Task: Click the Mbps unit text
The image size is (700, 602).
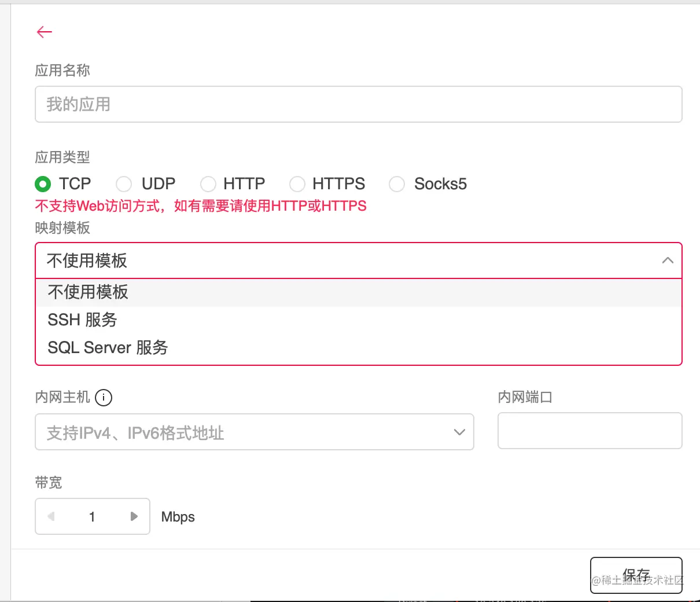Action: 178,517
